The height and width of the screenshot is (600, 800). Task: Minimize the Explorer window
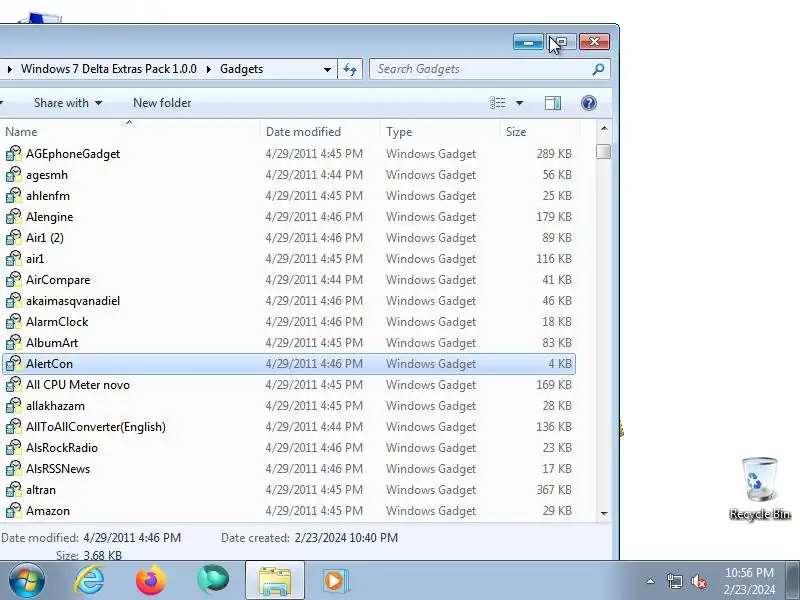tap(529, 42)
